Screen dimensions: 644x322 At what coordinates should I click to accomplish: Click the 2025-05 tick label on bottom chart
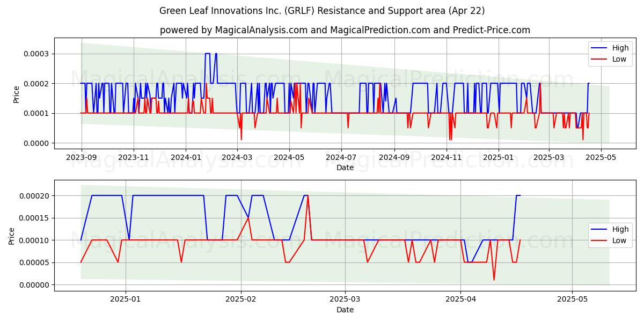(572, 299)
